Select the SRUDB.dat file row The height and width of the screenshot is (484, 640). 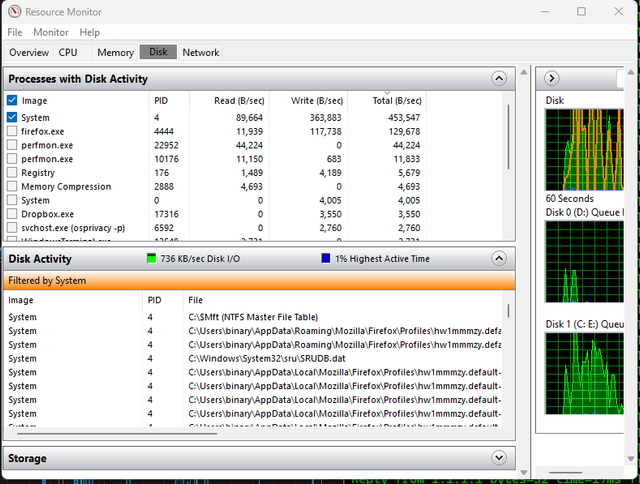coord(253,358)
